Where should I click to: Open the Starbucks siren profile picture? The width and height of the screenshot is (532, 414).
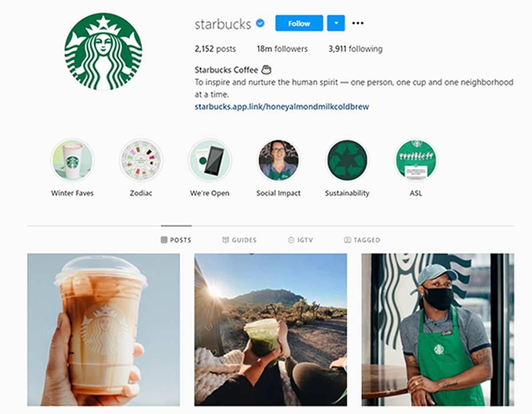(x=103, y=51)
